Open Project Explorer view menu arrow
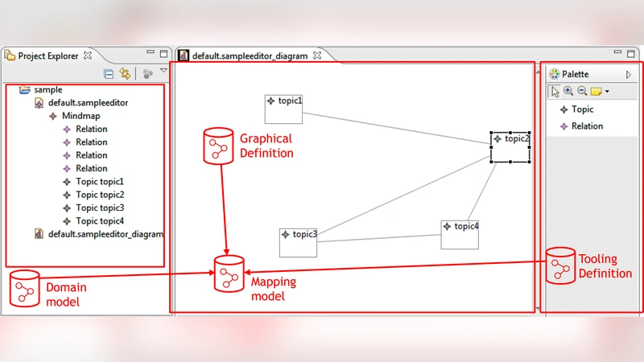Screen dimensions: 644x362 [x=163, y=72]
